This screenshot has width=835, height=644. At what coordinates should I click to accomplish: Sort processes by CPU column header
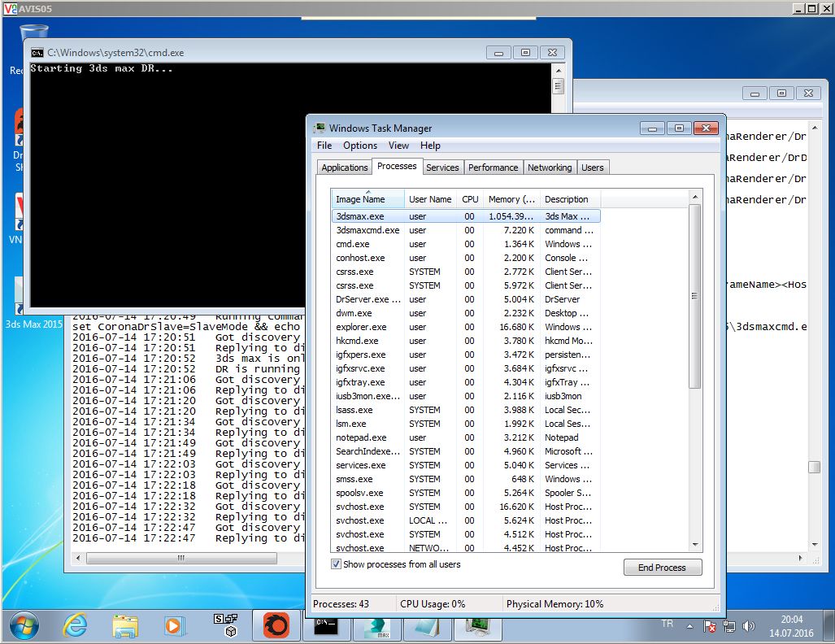pyautogui.click(x=470, y=199)
